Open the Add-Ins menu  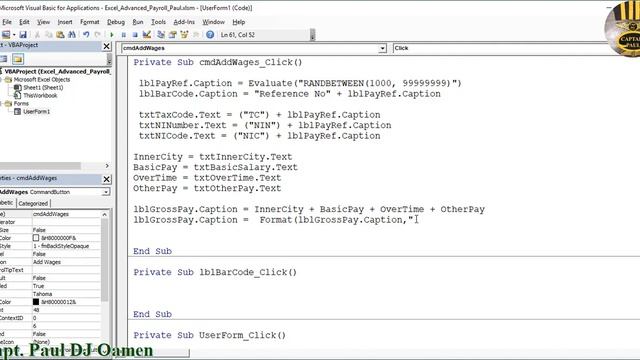184,22
